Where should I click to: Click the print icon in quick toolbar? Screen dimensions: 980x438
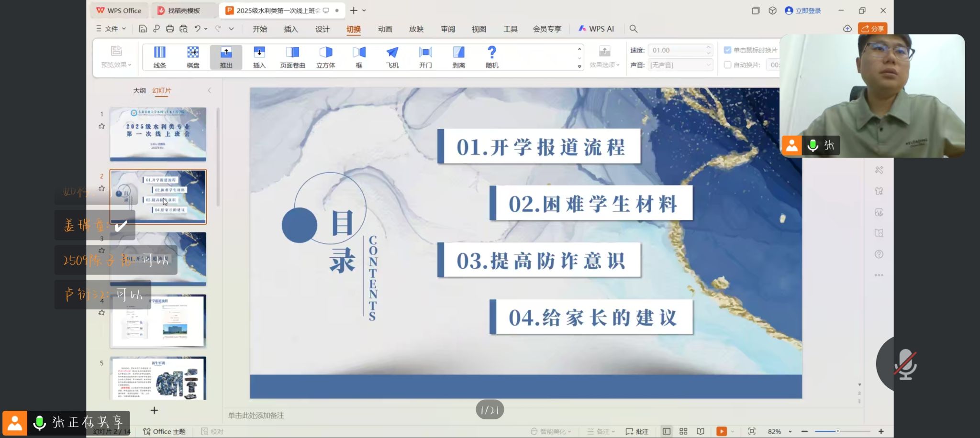tap(170, 29)
